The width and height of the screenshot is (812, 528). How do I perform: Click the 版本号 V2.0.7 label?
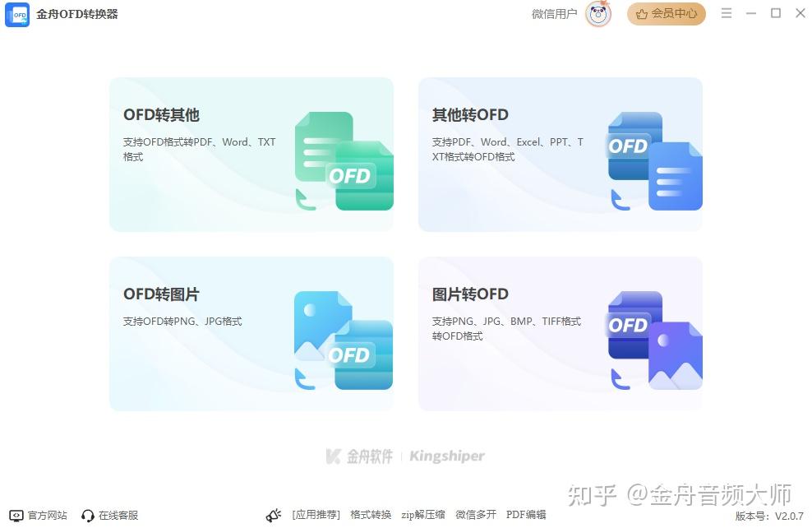[x=770, y=515]
